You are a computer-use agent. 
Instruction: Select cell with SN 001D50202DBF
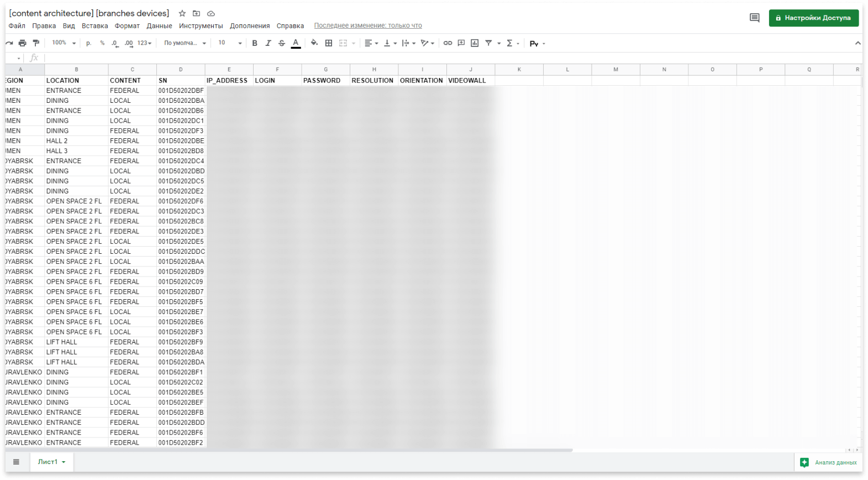(181, 91)
